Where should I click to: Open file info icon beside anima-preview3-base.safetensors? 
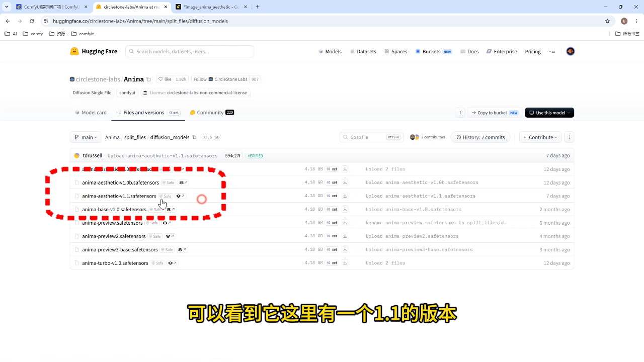pos(182,249)
